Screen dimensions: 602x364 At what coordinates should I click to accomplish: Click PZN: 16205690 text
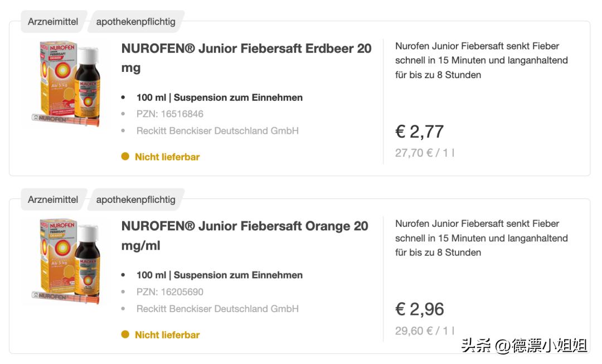(170, 292)
